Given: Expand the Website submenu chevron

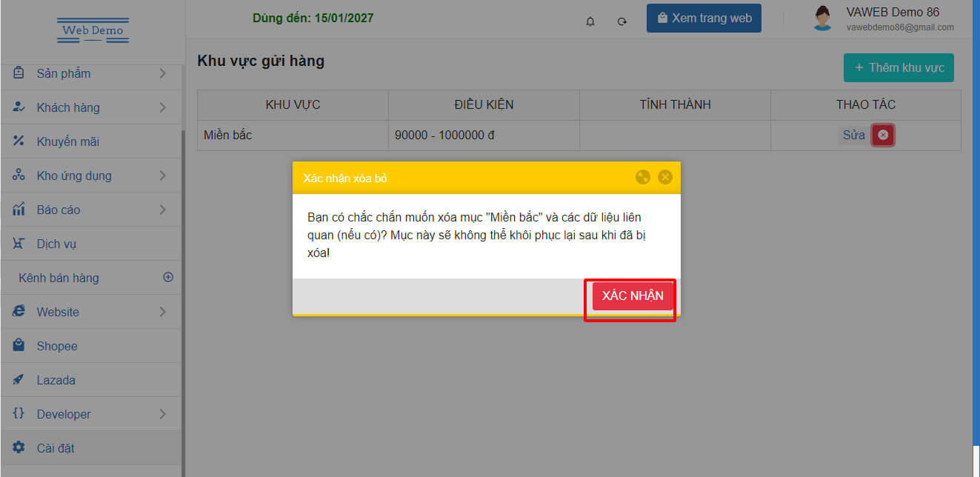Looking at the screenshot, I should tap(162, 312).
